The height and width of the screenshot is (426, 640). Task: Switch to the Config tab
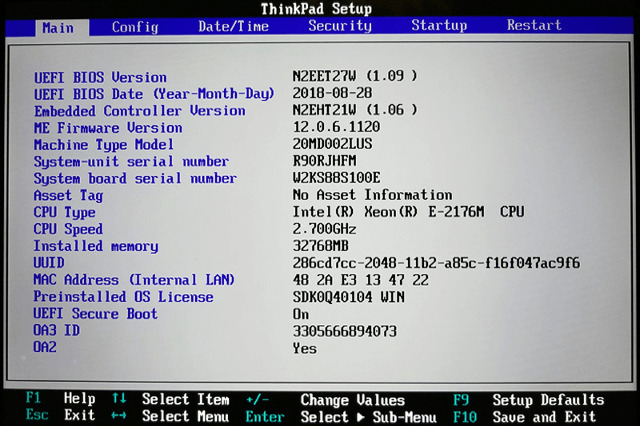tap(135, 27)
